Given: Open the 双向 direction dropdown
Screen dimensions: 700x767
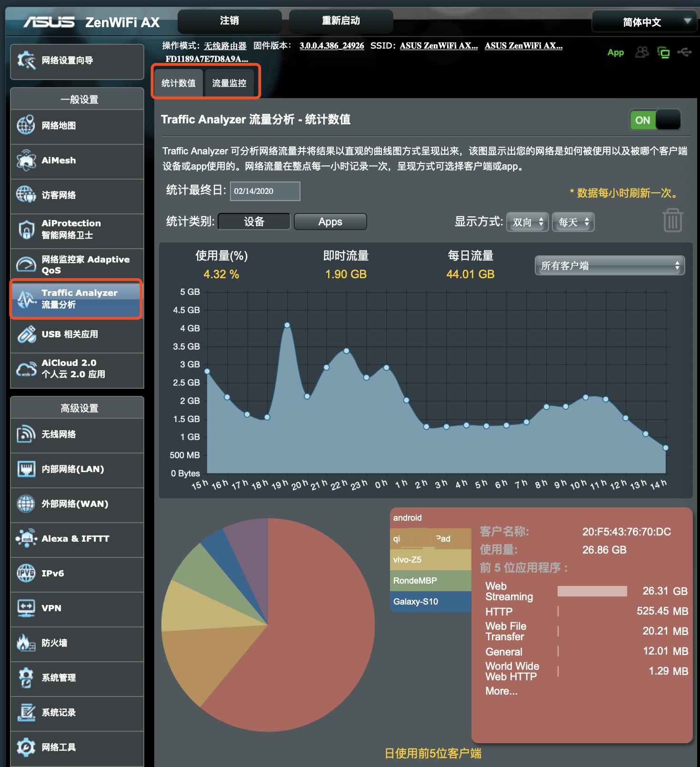Looking at the screenshot, I should (x=528, y=222).
